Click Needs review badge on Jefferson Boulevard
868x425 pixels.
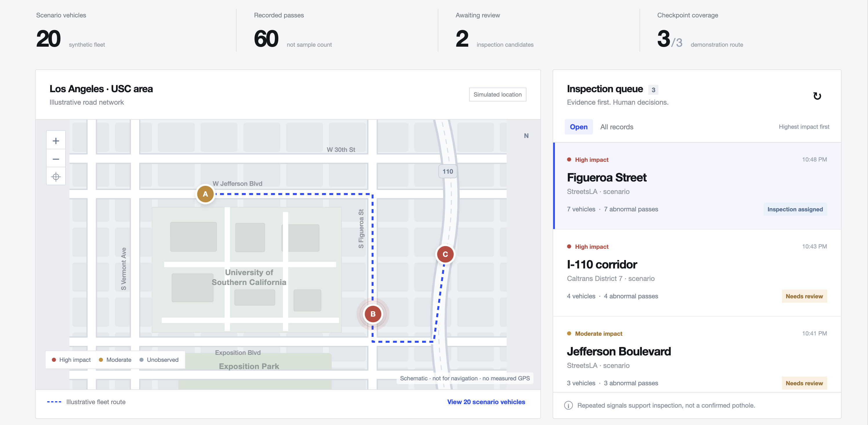tap(804, 383)
